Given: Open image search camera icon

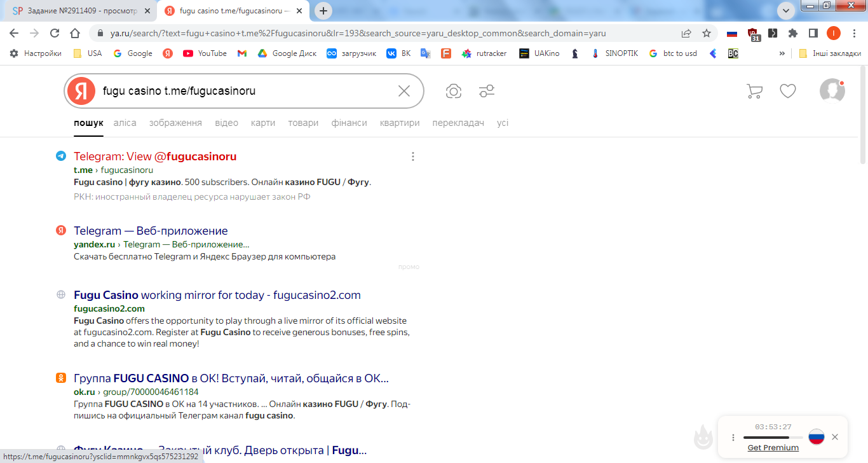Looking at the screenshot, I should tap(454, 91).
